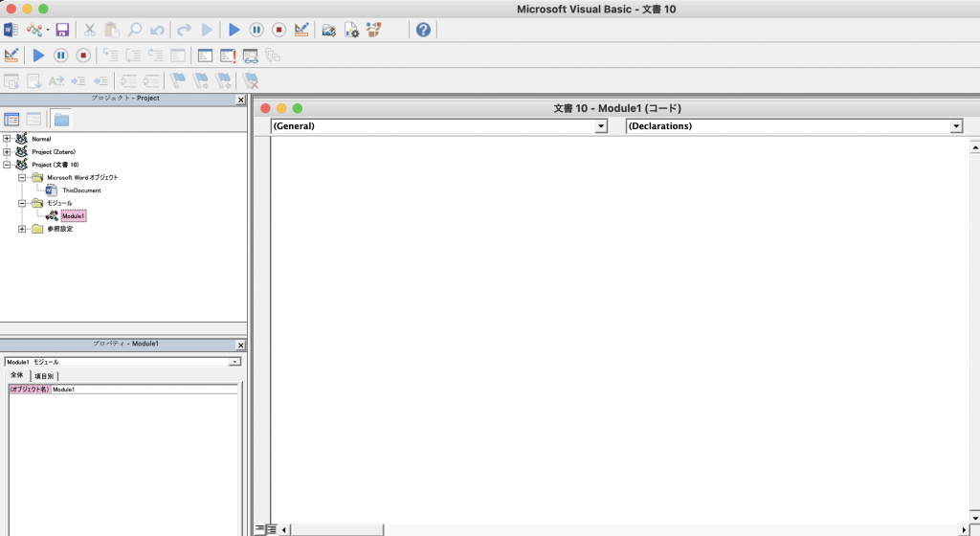Click the object name field showing Module1
The width and height of the screenshot is (980, 536).
(144, 390)
